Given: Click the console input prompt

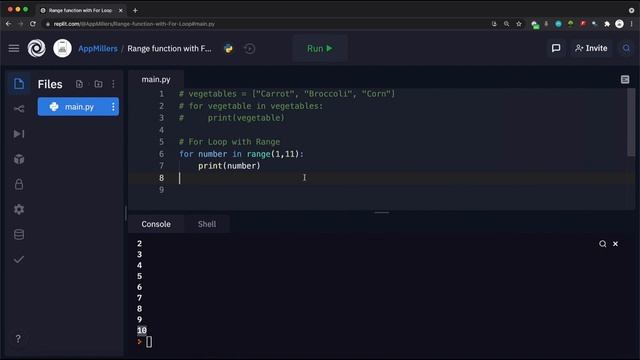Looking at the screenshot, I should (x=149, y=342).
